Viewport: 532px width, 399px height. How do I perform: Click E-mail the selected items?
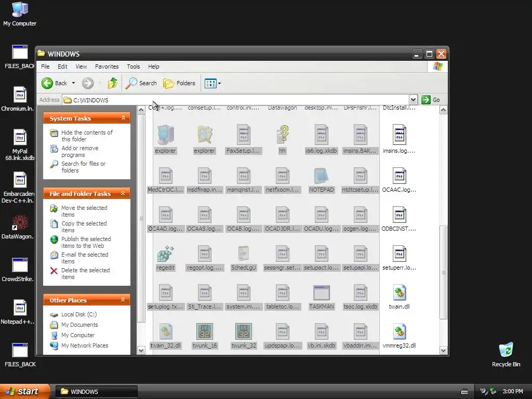tap(85, 258)
